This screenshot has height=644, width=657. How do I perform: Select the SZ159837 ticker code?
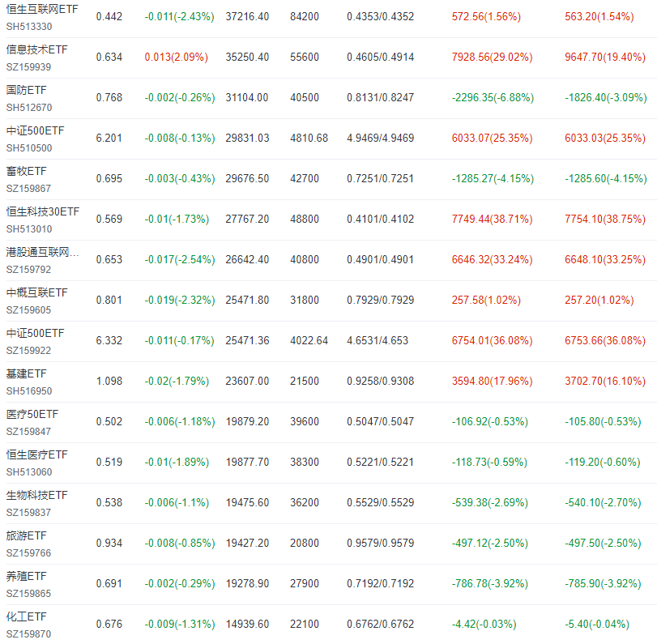28,513
